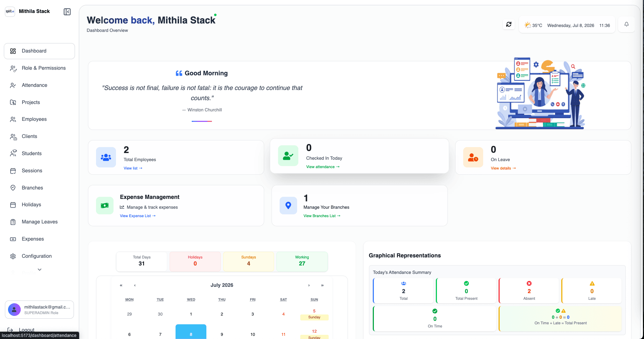Click the Expense Management money icon
Image resolution: width=644 pixels, height=339 pixels.
(105, 206)
